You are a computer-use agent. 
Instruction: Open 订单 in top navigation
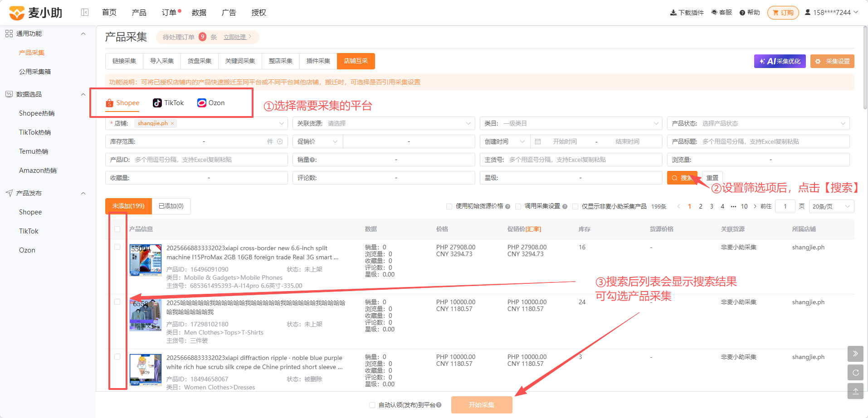pos(169,12)
